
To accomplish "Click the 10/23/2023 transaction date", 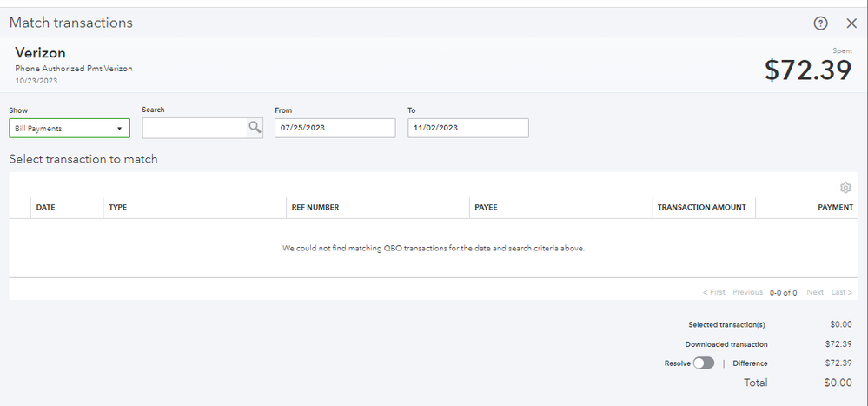I will (x=36, y=81).
